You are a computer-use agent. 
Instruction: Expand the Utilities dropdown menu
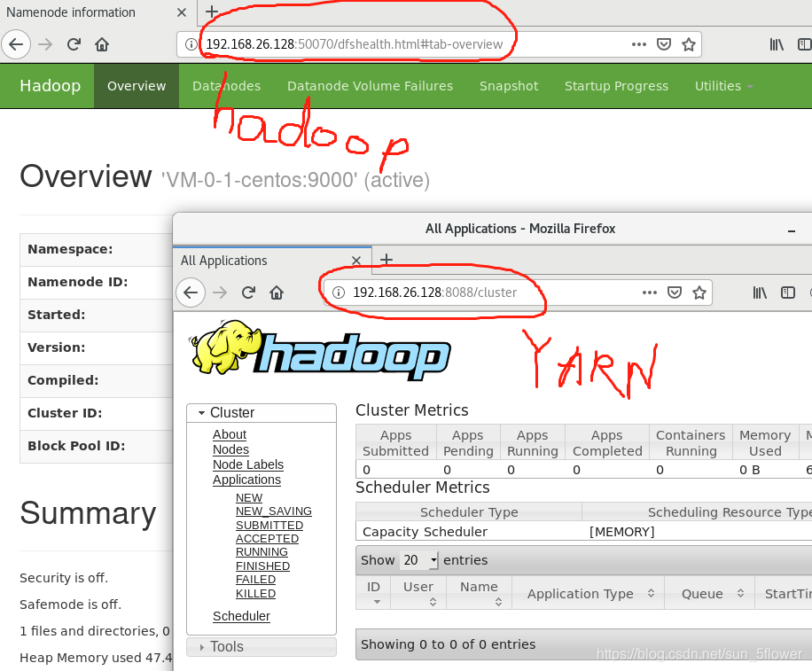coord(723,86)
